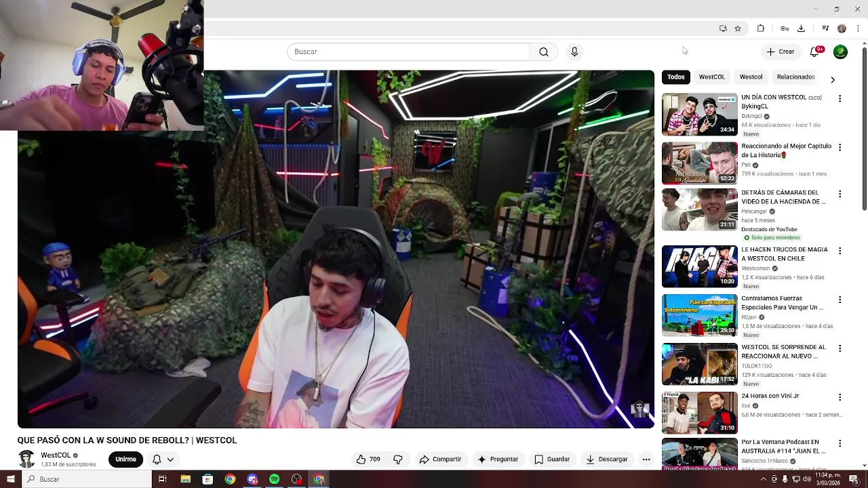Open options for UN DÍA CON WESTCOL video

840,98
